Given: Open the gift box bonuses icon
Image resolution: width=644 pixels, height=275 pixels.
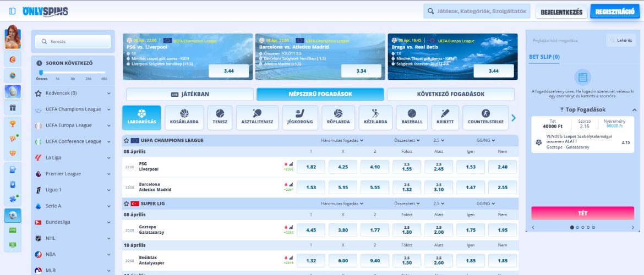Looking at the screenshot, I should point(13,108).
